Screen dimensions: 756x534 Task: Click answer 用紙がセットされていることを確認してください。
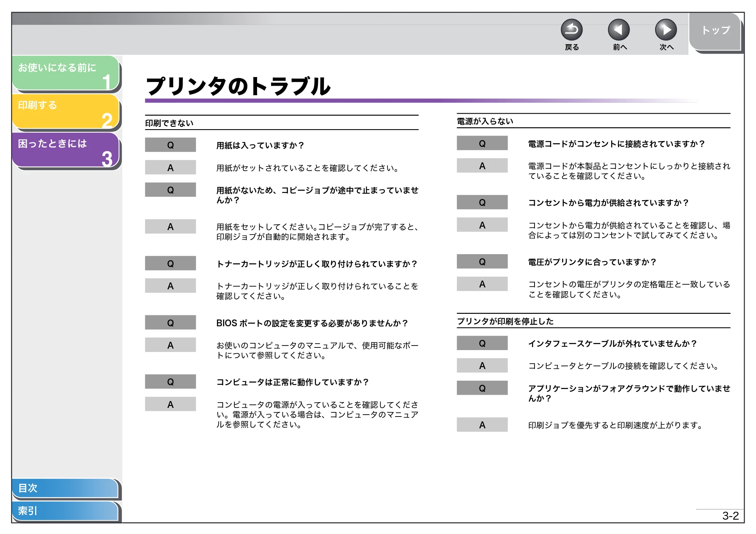[308, 168]
